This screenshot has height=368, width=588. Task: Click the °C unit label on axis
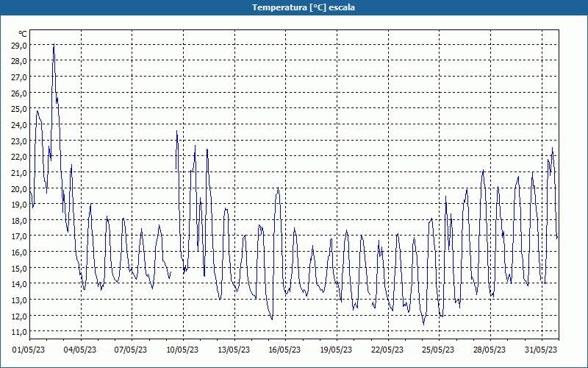tap(23, 34)
